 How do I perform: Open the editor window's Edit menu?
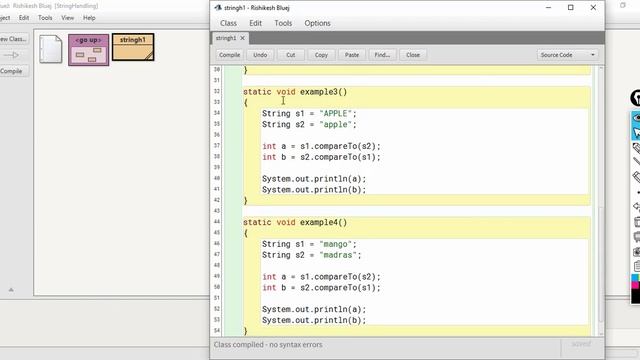pyautogui.click(x=256, y=23)
